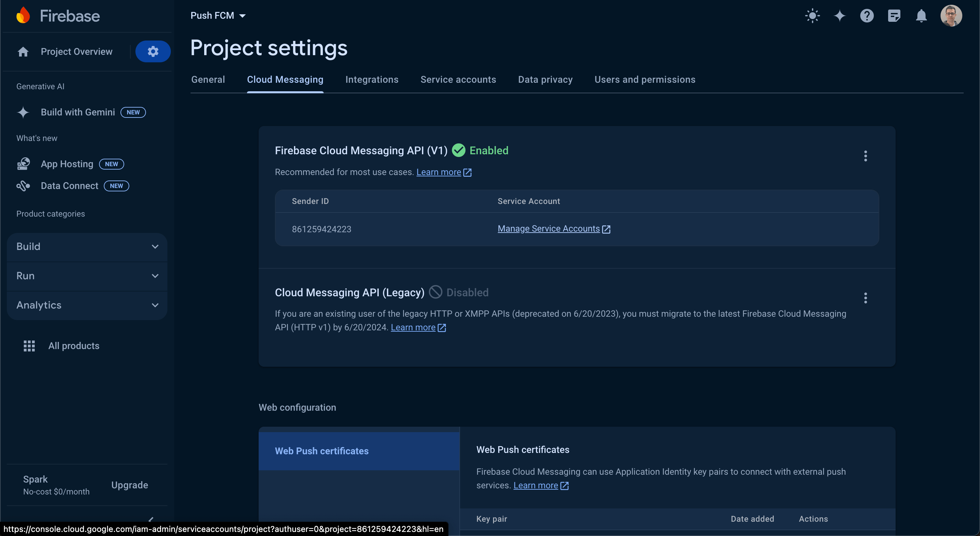Screen dimensions: 980x536
Task: Expand the Build category
Action: 87,247
